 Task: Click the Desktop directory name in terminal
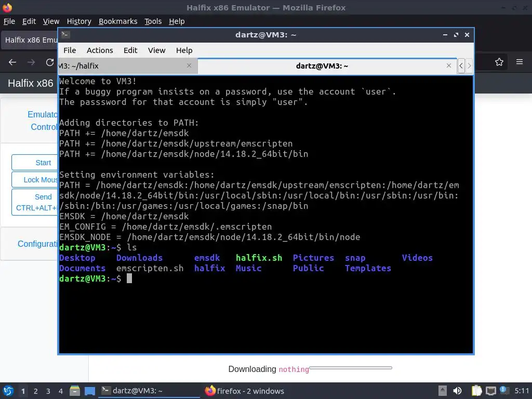[x=77, y=258]
